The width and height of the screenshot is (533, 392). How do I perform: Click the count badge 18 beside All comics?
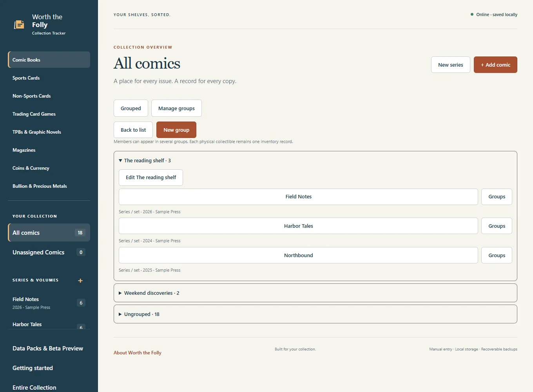[x=80, y=232]
